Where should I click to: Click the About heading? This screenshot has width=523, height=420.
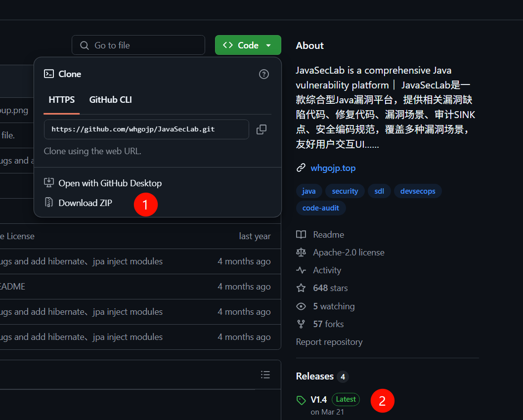(310, 45)
